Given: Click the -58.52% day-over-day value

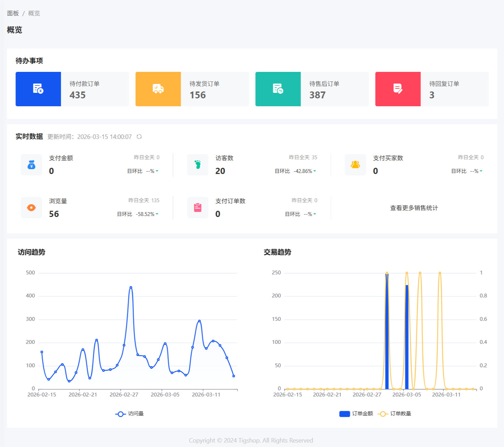Looking at the screenshot, I should click(145, 214).
